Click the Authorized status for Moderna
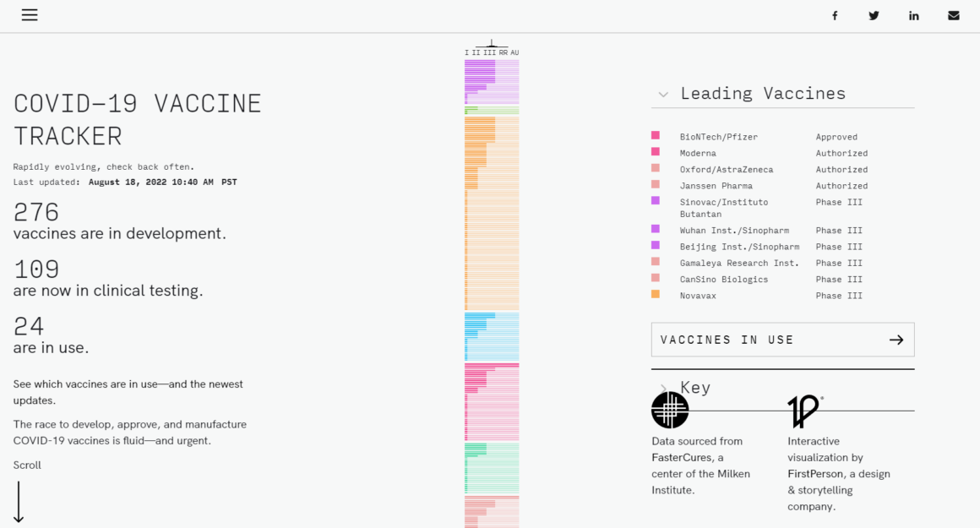The height and width of the screenshot is (528, 980). [x=842, y=153]
